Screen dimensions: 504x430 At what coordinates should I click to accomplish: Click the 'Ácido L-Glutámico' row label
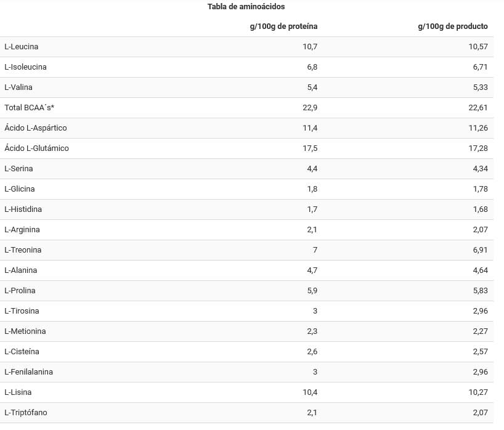point(36,148)
